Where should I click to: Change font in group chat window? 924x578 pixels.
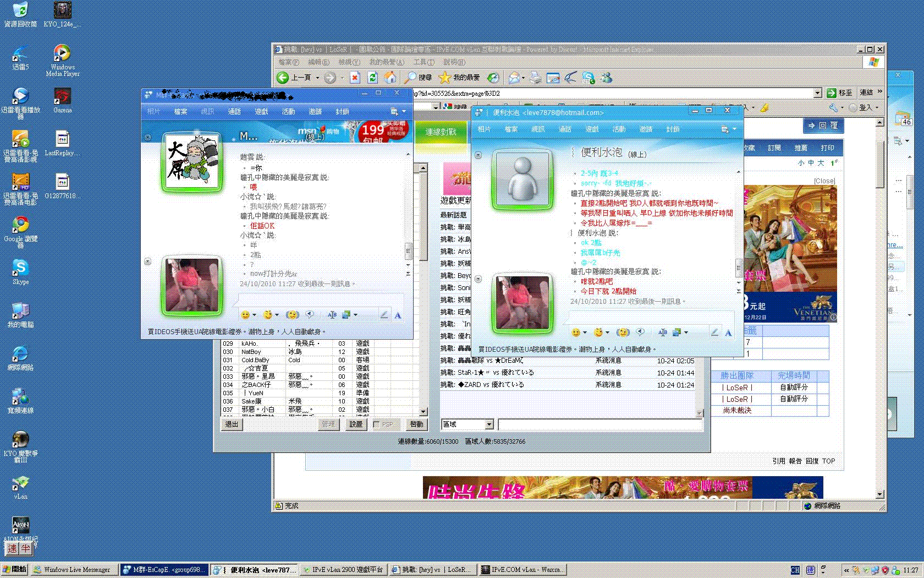point(398,315)
